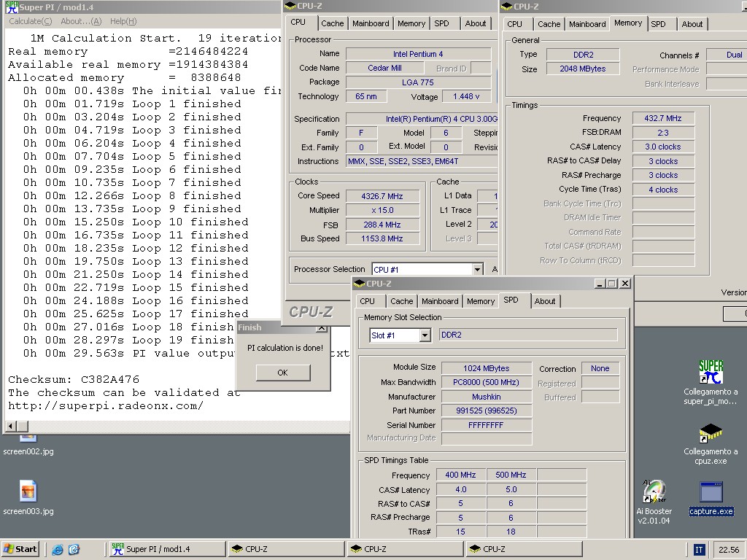Close the CPU-Z SPD window
The width and height of the screenshot is (747, 560).
tap(625, 284)
